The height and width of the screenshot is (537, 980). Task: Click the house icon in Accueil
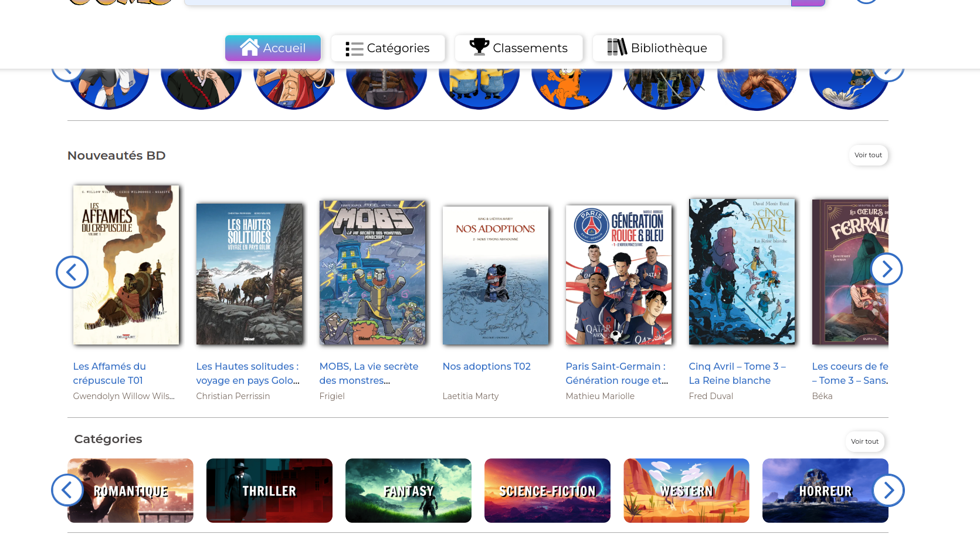coord(250,47)
